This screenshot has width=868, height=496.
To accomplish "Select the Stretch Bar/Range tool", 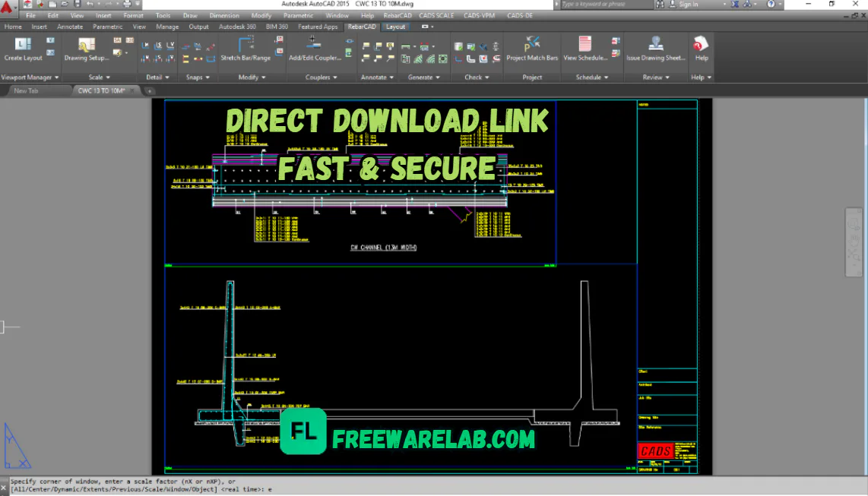I will [246, 49].
